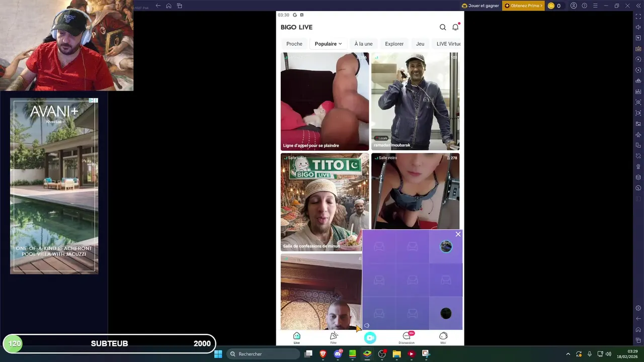Open the search in BIGO LIVE

443,27
